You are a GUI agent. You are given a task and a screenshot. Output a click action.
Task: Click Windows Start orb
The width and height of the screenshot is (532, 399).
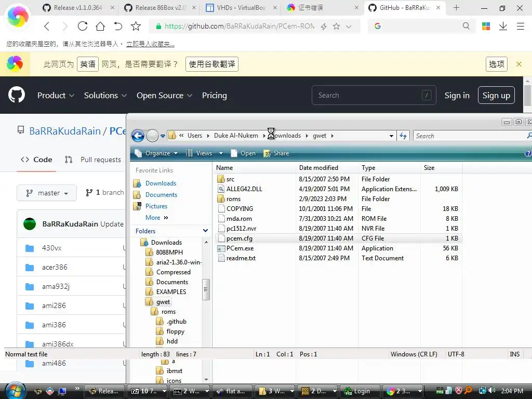point(15,391)
